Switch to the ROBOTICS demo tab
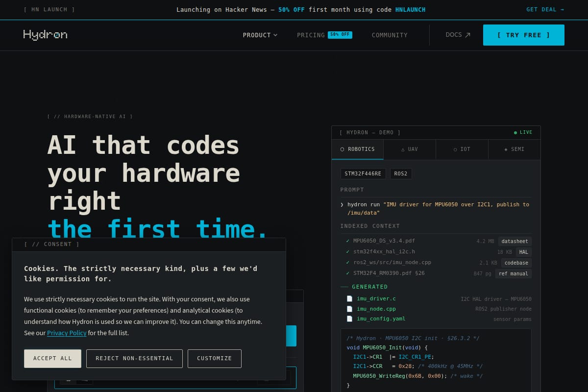The height and width of the screenshot is (392, 588). point(358,149)
